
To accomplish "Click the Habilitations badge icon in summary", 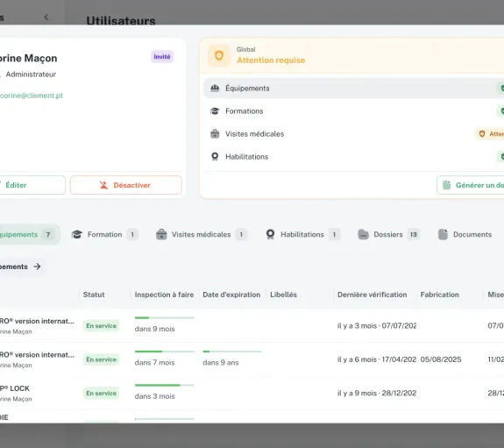I will click(x=215, y=157).
